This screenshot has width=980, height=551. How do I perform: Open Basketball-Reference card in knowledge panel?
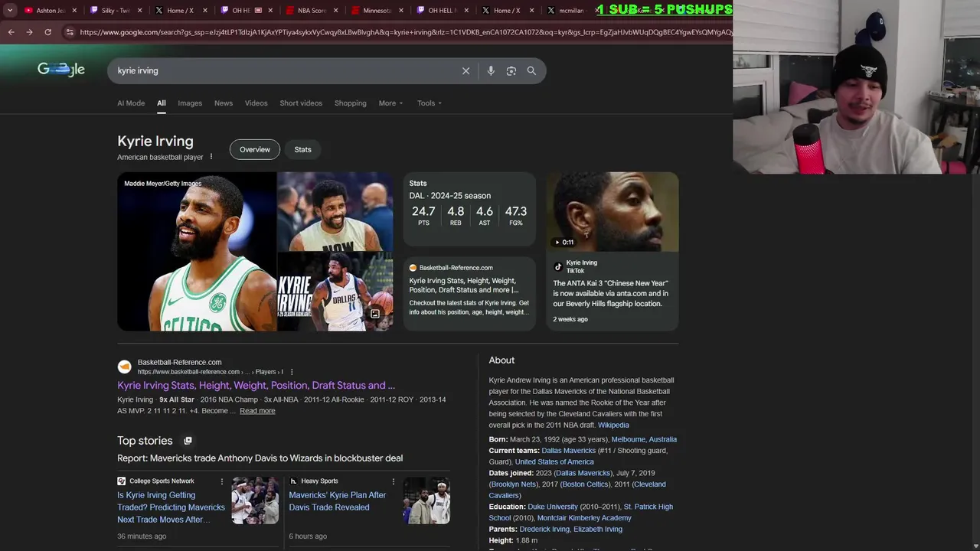coord(469,292)
